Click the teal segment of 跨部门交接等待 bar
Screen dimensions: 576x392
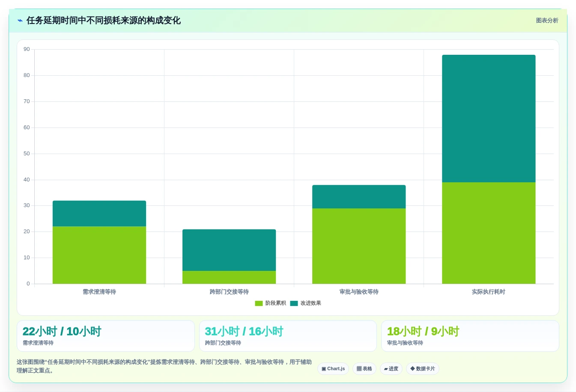click(229, 250)
